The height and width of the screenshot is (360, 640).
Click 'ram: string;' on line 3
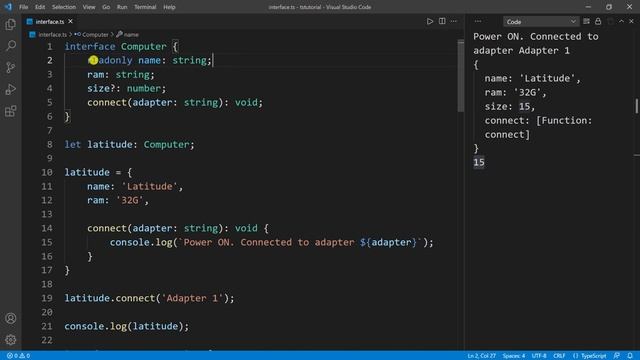pos(121,75)
